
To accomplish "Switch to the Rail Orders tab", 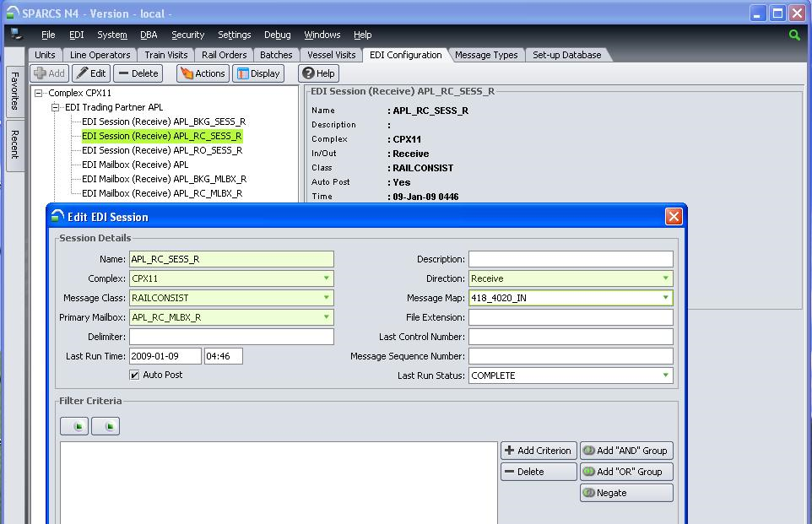I will [225, 55].
